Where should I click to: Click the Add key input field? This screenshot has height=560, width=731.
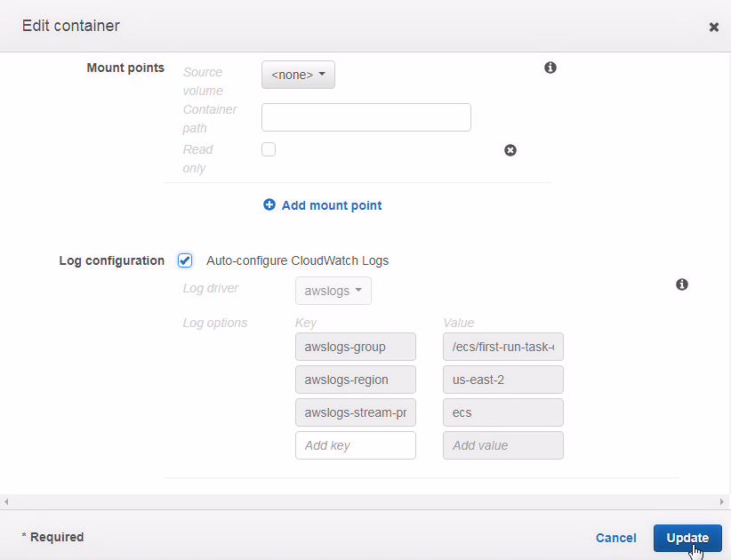tap(355, 445)
